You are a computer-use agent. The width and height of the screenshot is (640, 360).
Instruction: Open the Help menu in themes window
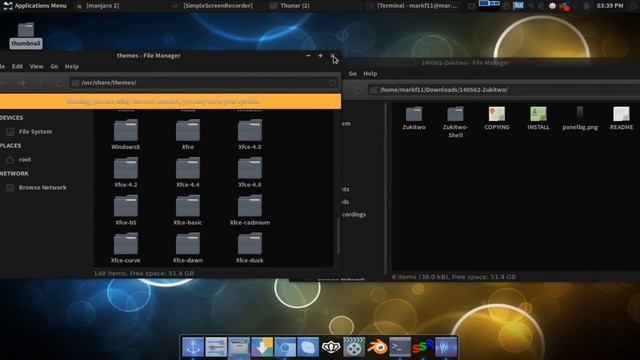pyautogui.click(x=72, y=66)
